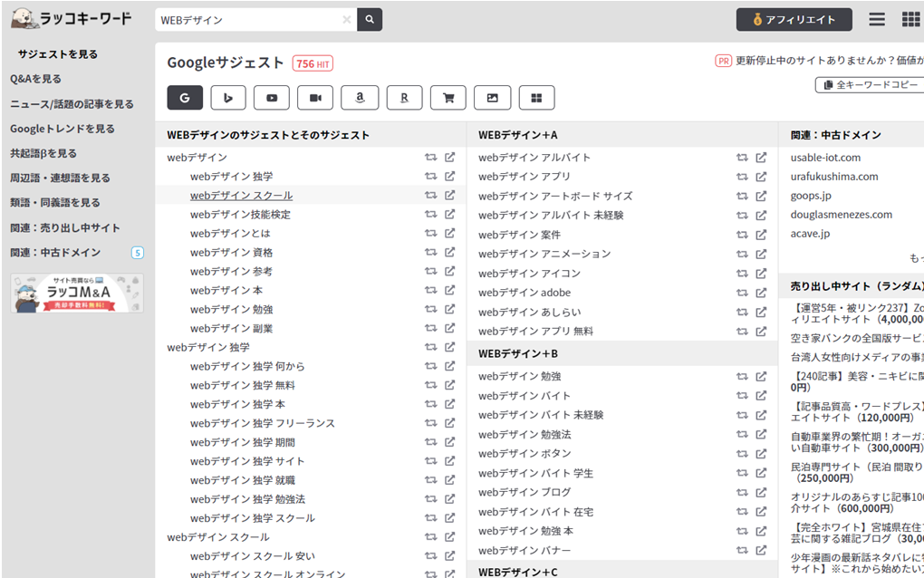The image size is (924, 578).
Task: Open 共起語βを見る in sidebar
Action: (x=43, y=153)
